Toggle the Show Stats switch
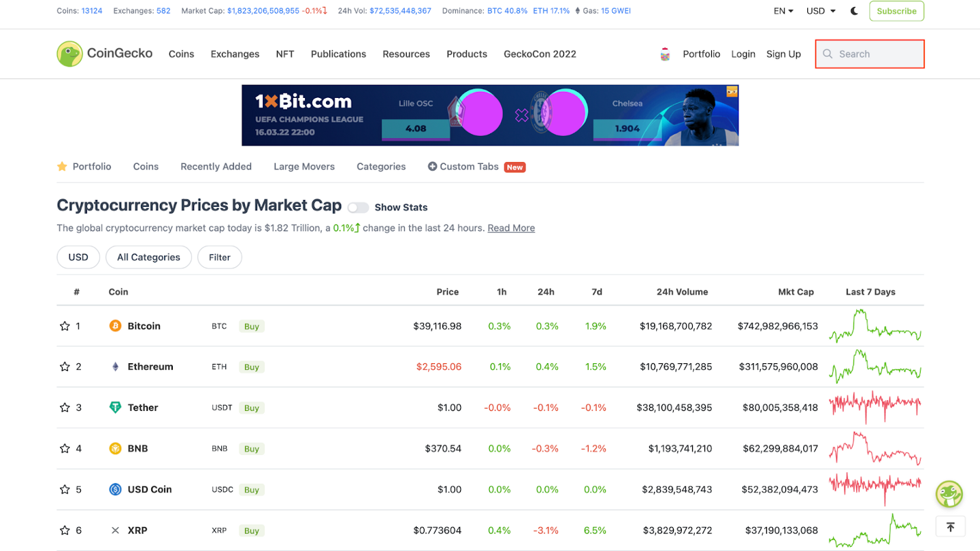Viewport: 980px width, 551px height. (358, 207)
